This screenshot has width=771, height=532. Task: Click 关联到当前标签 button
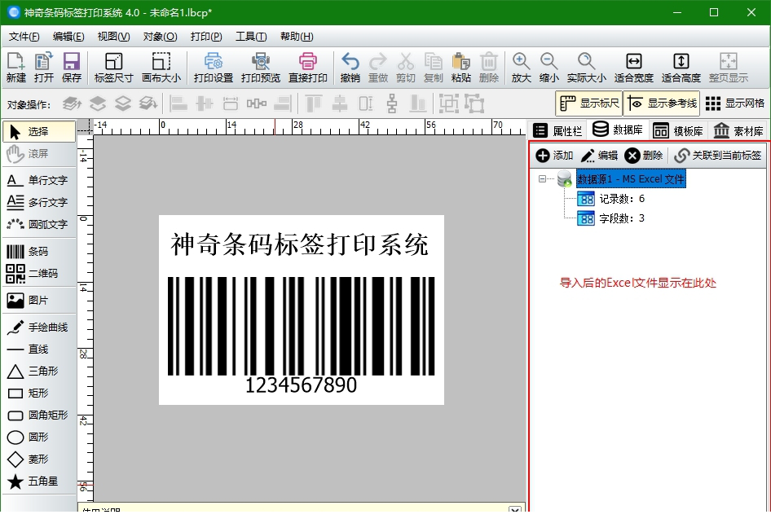click(x=717, y=156)
